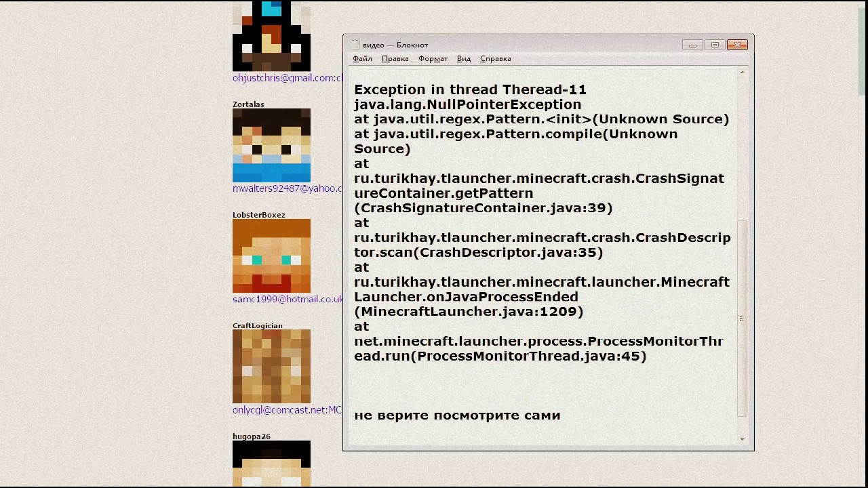Click the avatar above ohjustchris email

(x=271, y=36)
